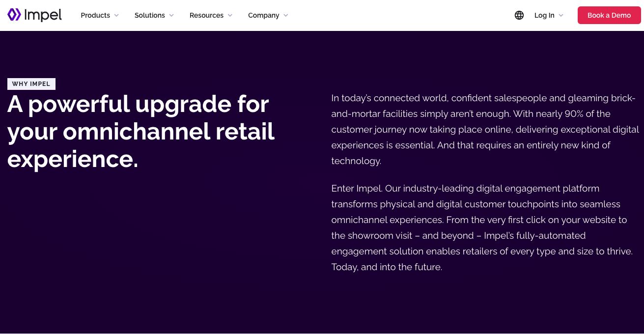
Task: Click the WHY IMPEL label
Action: click(x=31, y=84)
